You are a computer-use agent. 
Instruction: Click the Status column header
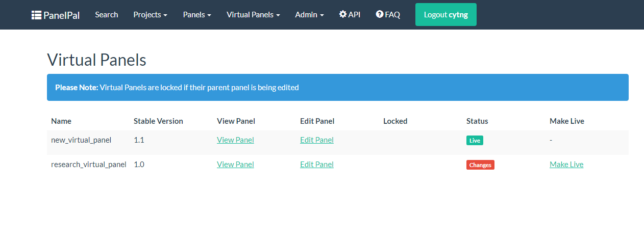pyautogui.click(x=477, y=121)
